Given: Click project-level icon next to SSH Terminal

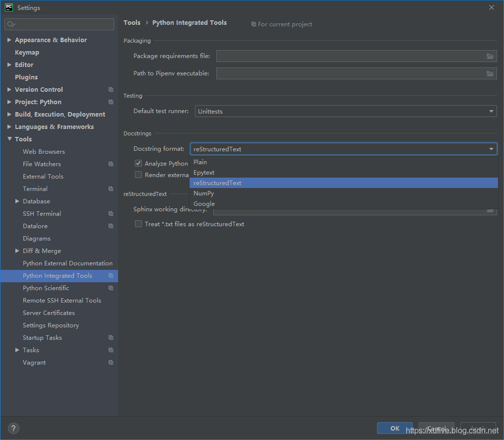Looking at the screenshot, I should [111, 214].
